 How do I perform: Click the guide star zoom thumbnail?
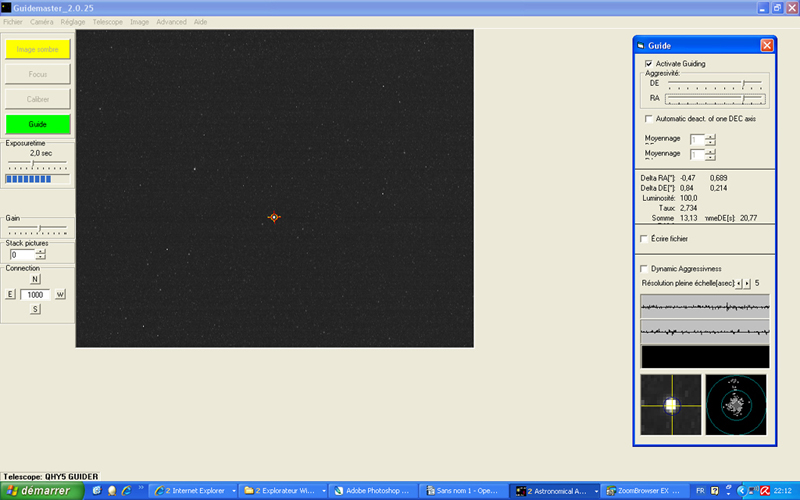(670, 405)
